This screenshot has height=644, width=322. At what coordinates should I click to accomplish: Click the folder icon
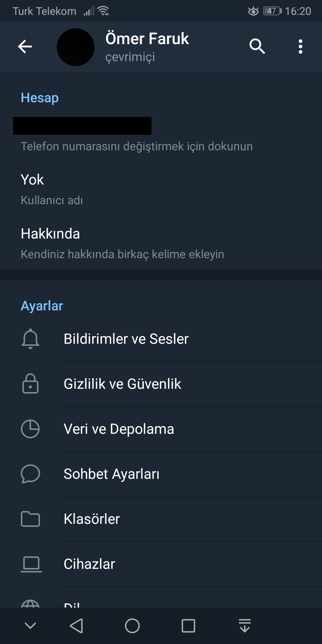click(30, 519)
